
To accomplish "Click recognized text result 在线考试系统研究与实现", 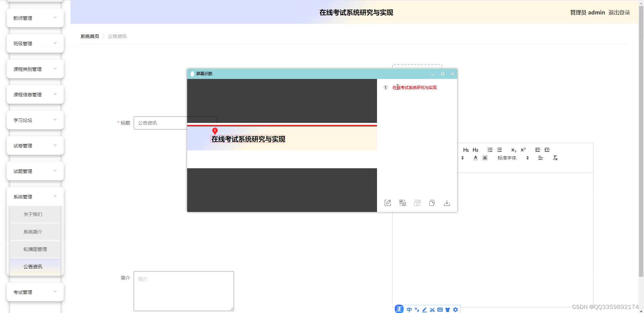I will (415, 88).
